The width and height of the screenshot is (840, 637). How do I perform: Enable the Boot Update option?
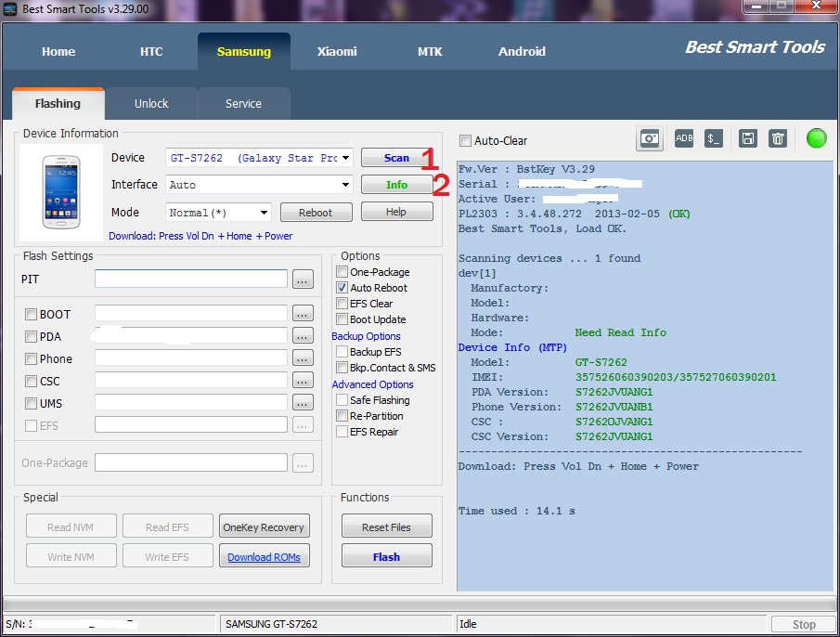coord(342,319)
